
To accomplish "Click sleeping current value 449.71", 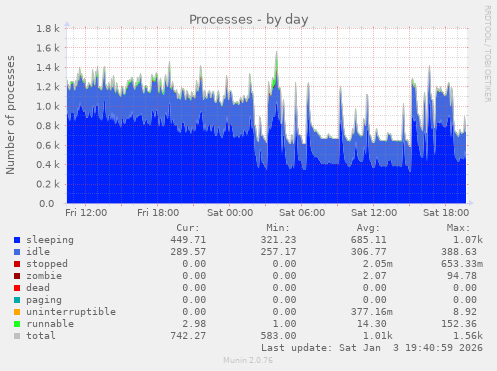I will 188,240.
